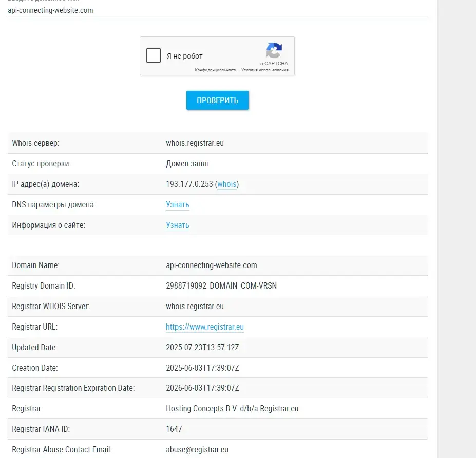Click the "Информация о сайте:" label
This screenshot has height=458, width=476.
49,225
